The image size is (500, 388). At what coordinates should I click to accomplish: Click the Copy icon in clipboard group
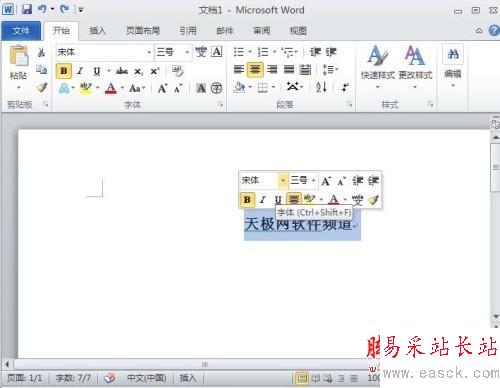tap(41, 69)
